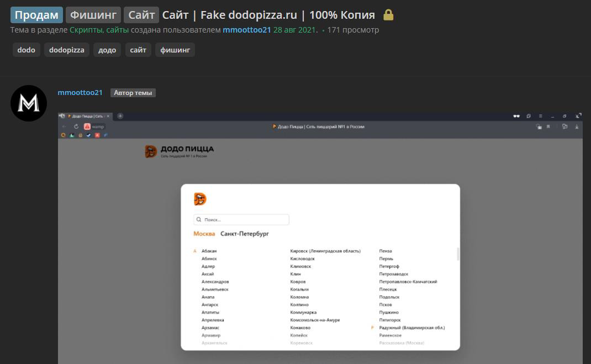Select the city Коломна
Viewport: 591px width, 364px height.
click(x=299, y=297)
